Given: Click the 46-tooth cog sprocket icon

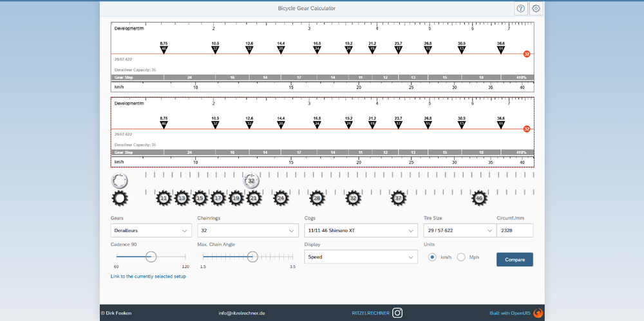Looking at the screenshot, I should coord(479,199).
